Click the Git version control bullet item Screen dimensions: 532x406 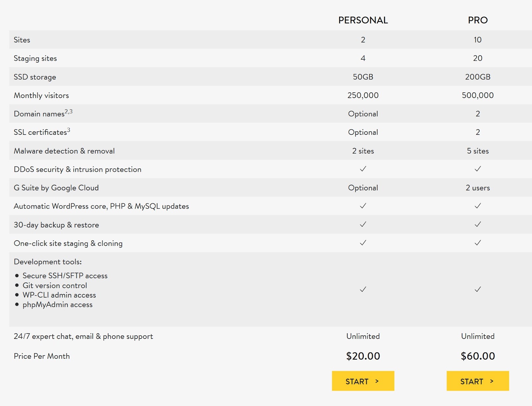click(x=55, y=285)
